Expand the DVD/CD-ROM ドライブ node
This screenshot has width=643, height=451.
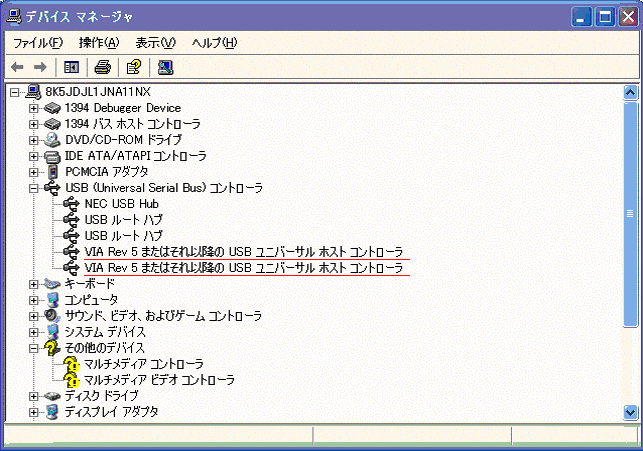tap(34, 140)
